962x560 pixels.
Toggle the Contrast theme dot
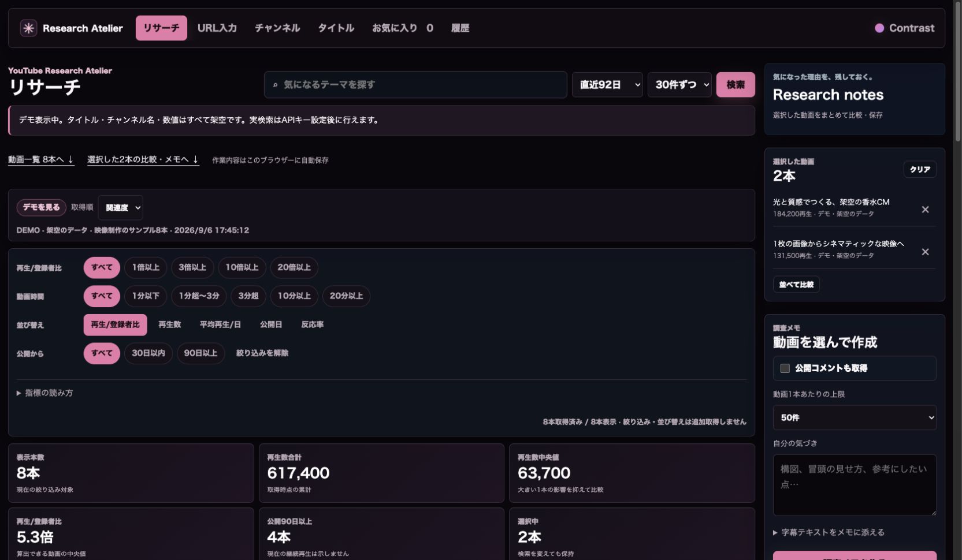879,28
